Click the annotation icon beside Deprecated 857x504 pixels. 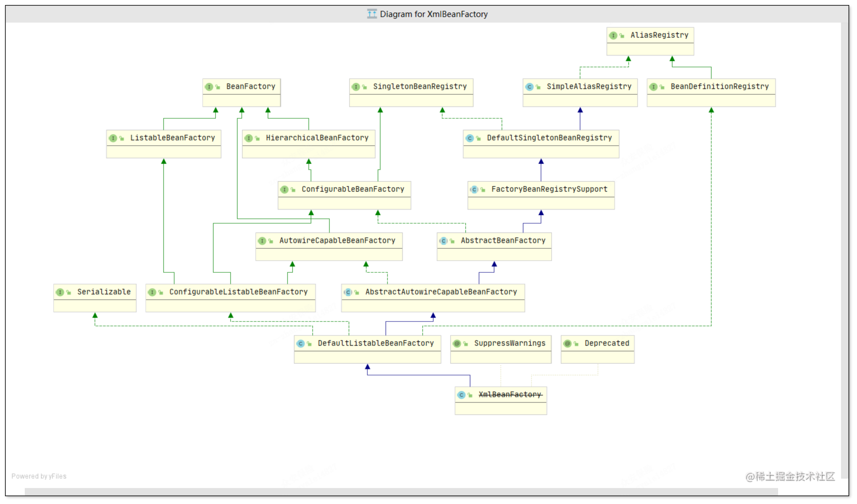567,344
